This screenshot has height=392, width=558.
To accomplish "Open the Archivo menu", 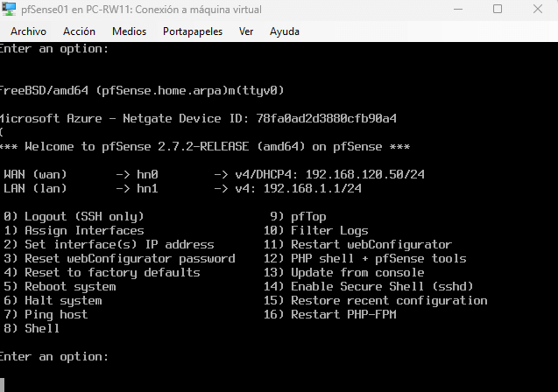I will [28, 31].
